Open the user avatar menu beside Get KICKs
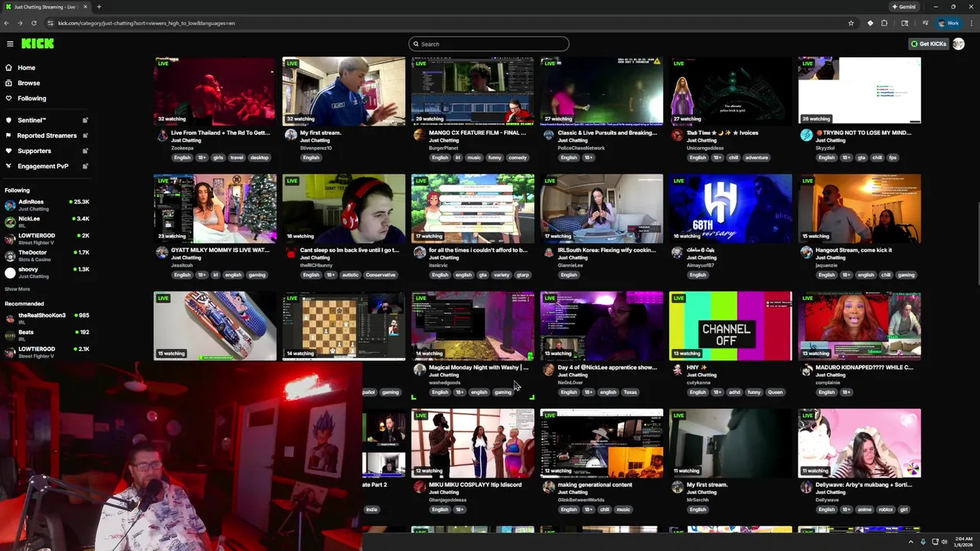Screen dimensions: 980x551 click(x=958, y=44)
